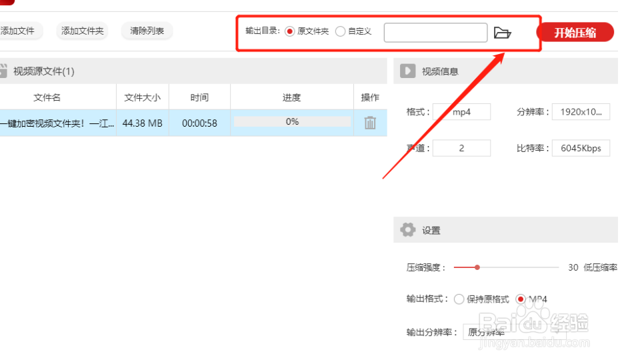Click the 格式 mp4 field
The width and height of the screenshot is (624, 364).
pos(461,112)
